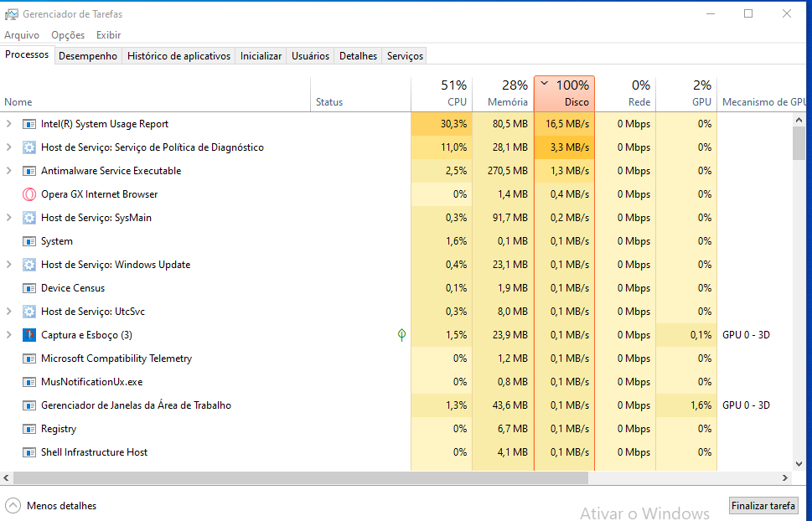The height and width of the screenshot is (521, 812).
Task: Click the horizontal scrollbar left arrow
Action: point(6,477)
